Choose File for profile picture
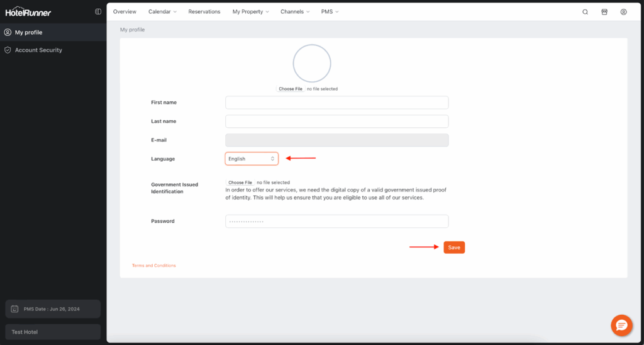644x345 pixels. pos(291,89)
